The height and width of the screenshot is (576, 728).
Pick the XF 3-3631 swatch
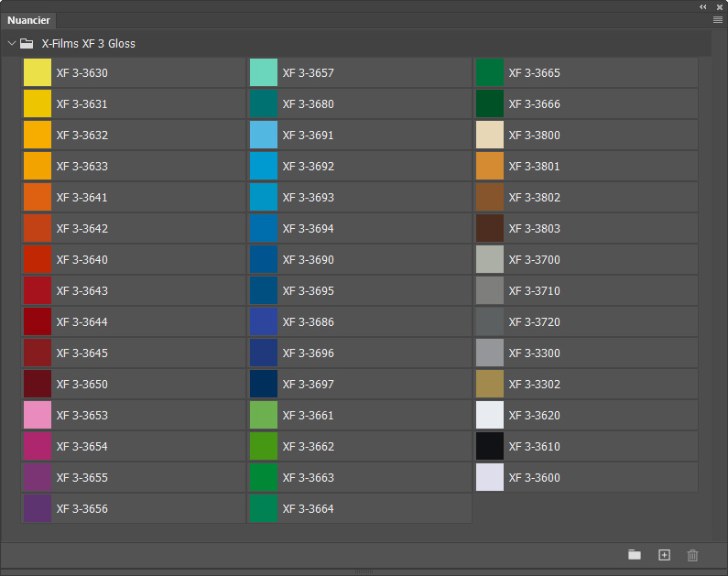(x=38, y=103)
